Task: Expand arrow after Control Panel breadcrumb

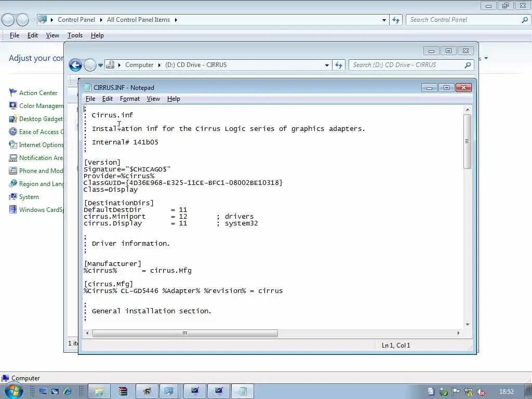Action: tap(101, 20)
